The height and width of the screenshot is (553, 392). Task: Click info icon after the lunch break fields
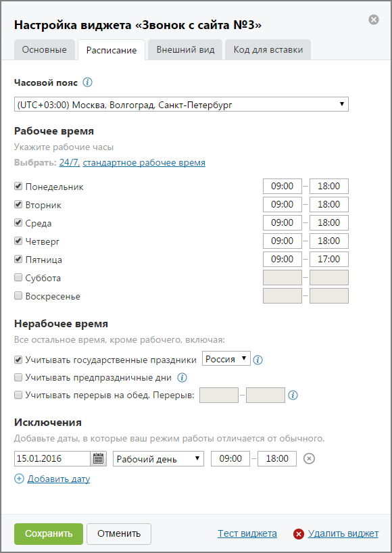coord(293,395)
